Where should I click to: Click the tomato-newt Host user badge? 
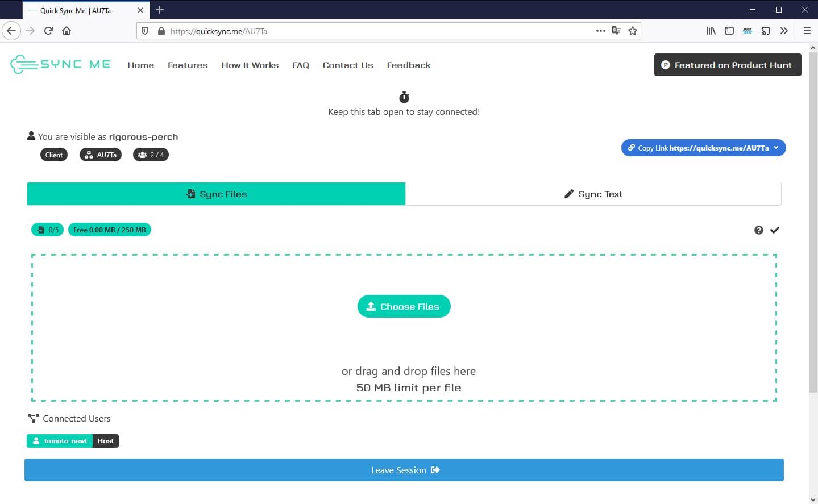coord(73,441)
